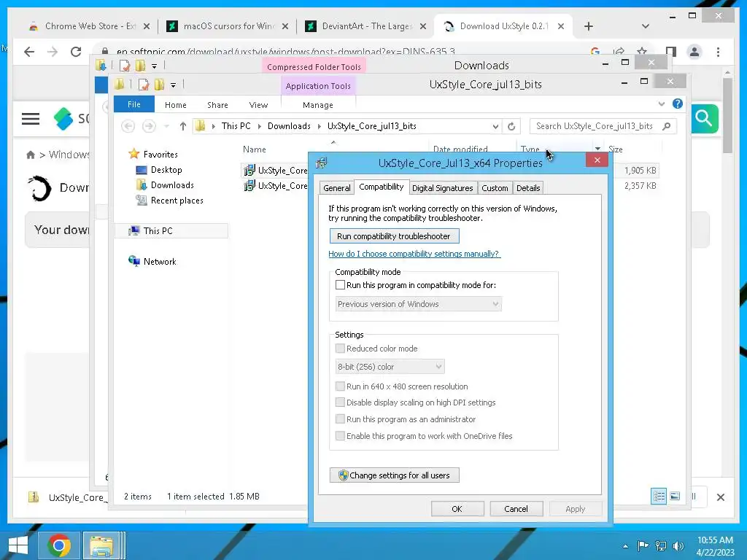Viewport: 747px width, 560px height.
Task: Click search magnifier in Explorer search box
Action: (x=667, y=126)
